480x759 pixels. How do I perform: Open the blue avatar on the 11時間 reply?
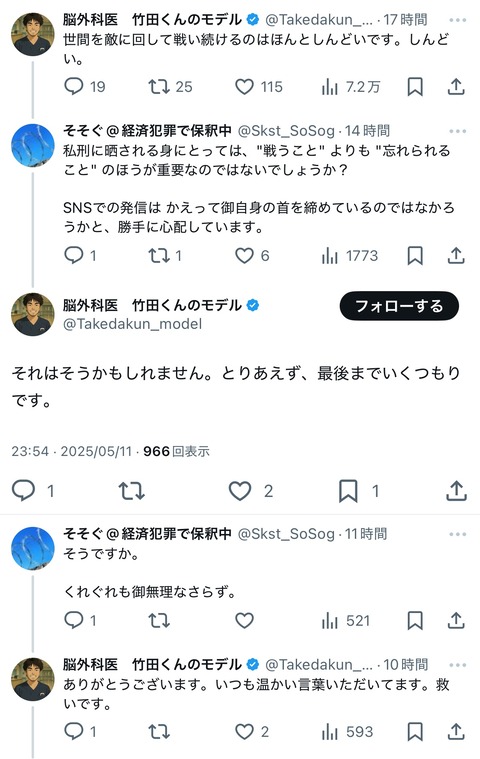[33, 548]
